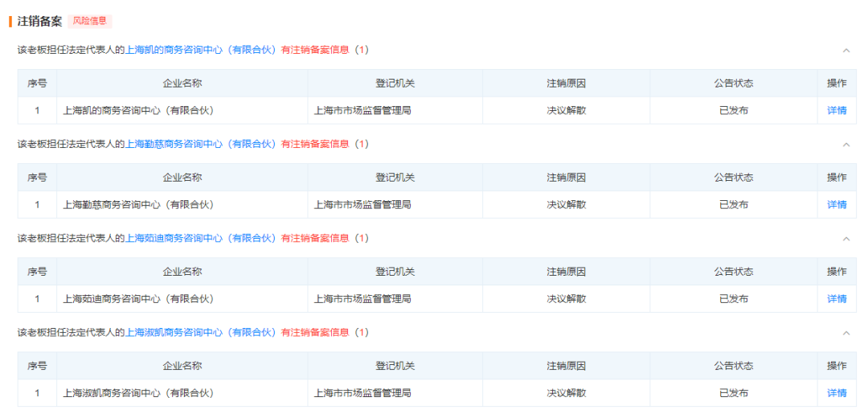Open blue heading link 上海凯的商务咨询中心（有限合伙）
The width and height of the screenshot is (868, 418).
202,50
